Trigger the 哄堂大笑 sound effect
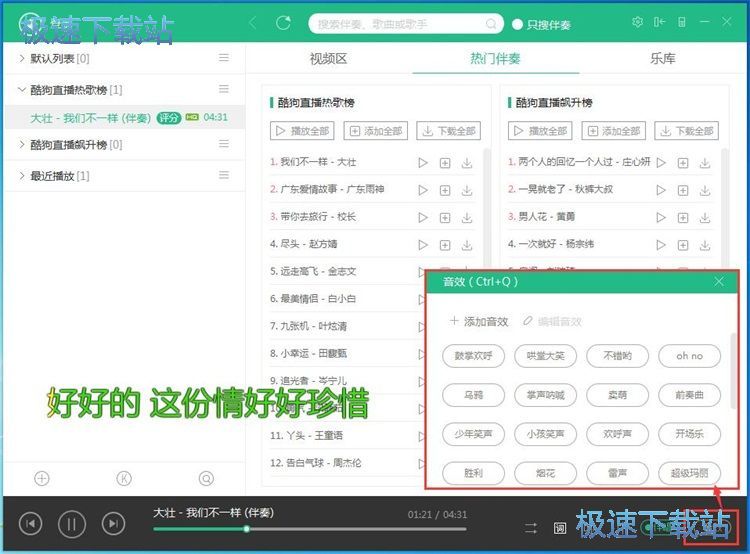This screenshot has height=554, width=750. 545,356
